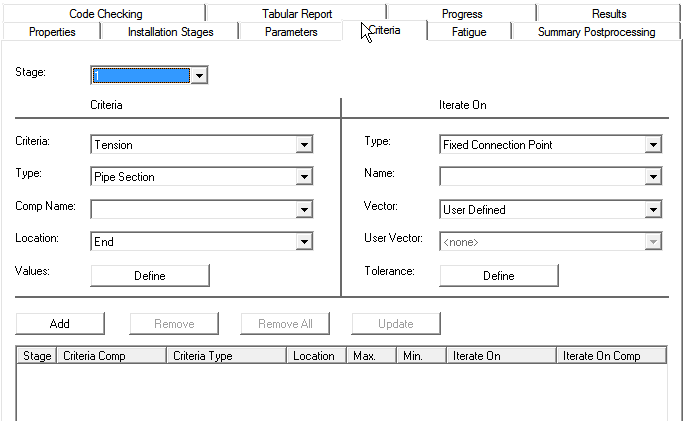This screenshot has height=421, width=685.
Task: Switch to the Properties tab
Action: click(52, 32)
